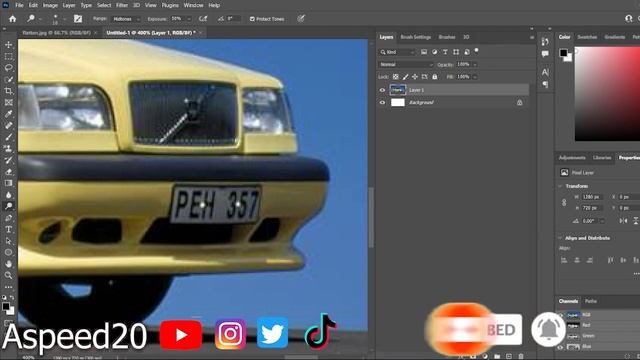Click the Layer 1 thumbnail
This screenshot has height=360, width=640.
398,90
